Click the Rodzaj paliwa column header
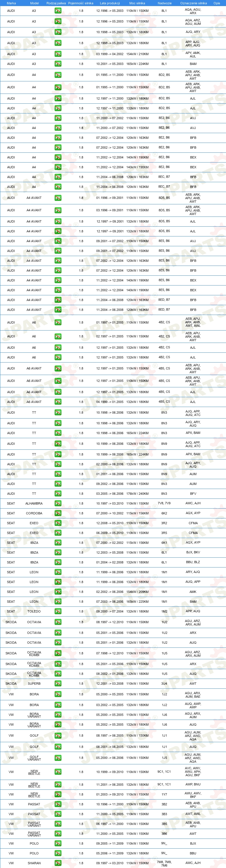 (56, 3)
